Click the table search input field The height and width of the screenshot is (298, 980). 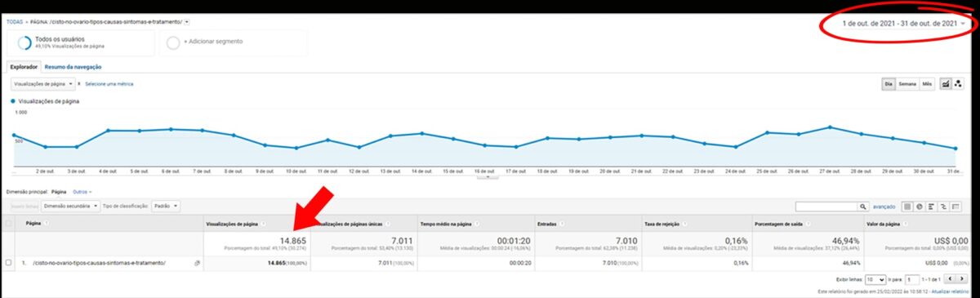click(x=826, y=207)
